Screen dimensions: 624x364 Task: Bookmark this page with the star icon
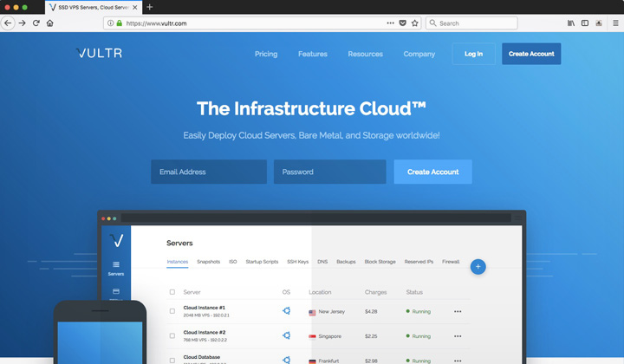(x=414, y=23)
